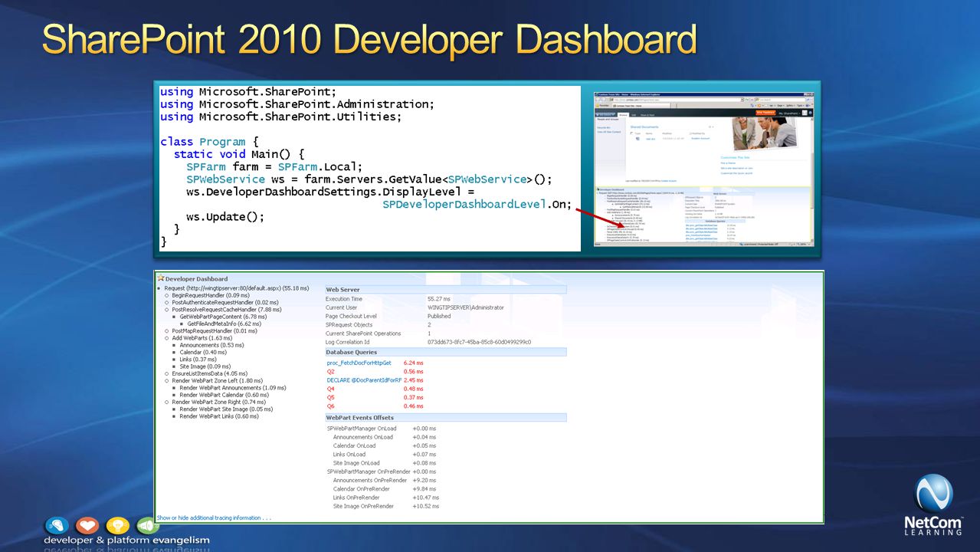This screenshot has width=980, height=552.
Task: Click the Log Correlation Id GUID value
Action: [479, 342]
